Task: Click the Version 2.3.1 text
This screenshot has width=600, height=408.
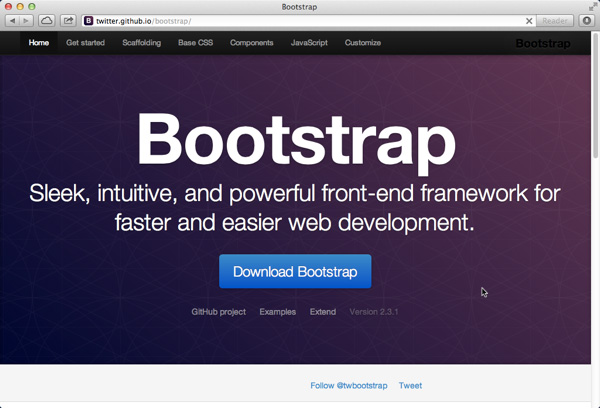Action: (x=374, y=312)
